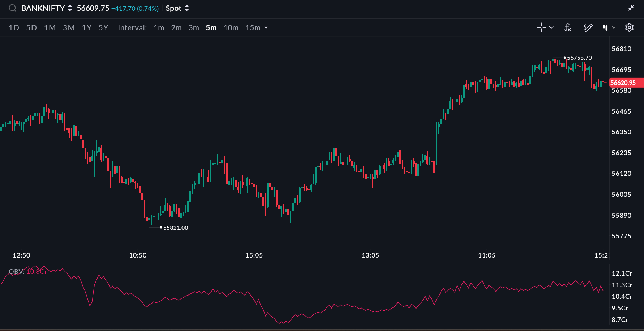
Task: Collapse chart with the minimize arrows icon
Action: pyautogui.click(x=631, y=8)
